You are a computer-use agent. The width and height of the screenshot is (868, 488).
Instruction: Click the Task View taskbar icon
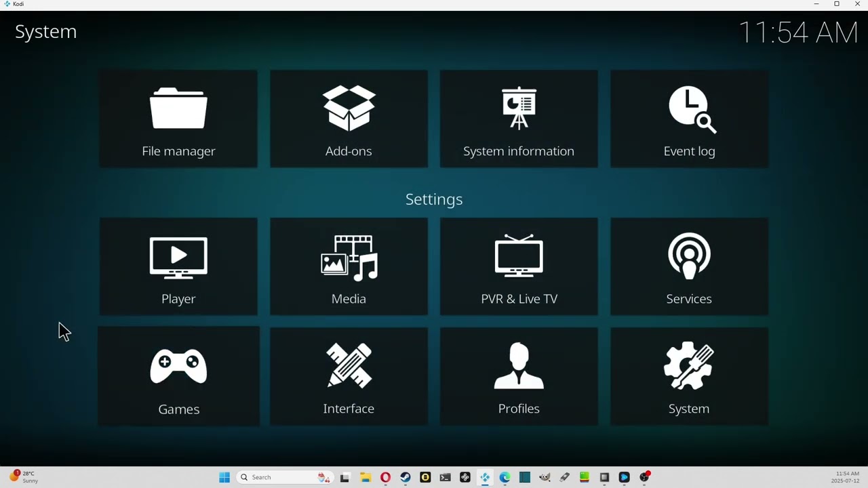coord(344,477)
